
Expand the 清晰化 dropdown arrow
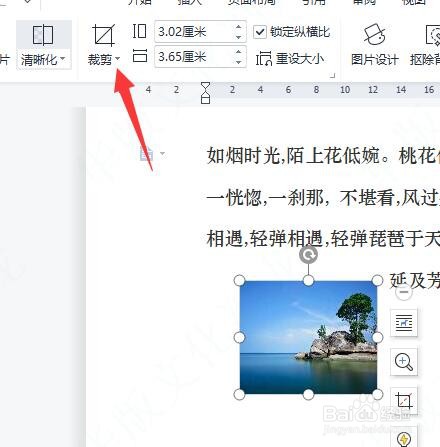62,59
